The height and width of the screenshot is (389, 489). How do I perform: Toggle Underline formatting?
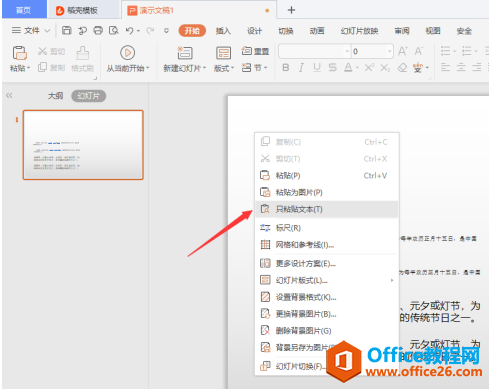pyautogui.click(x=317, y=68)
